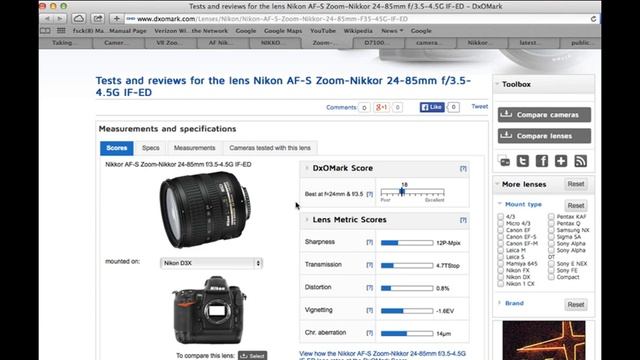Collapse the Lens Metric Scores section

coord(307,220)
